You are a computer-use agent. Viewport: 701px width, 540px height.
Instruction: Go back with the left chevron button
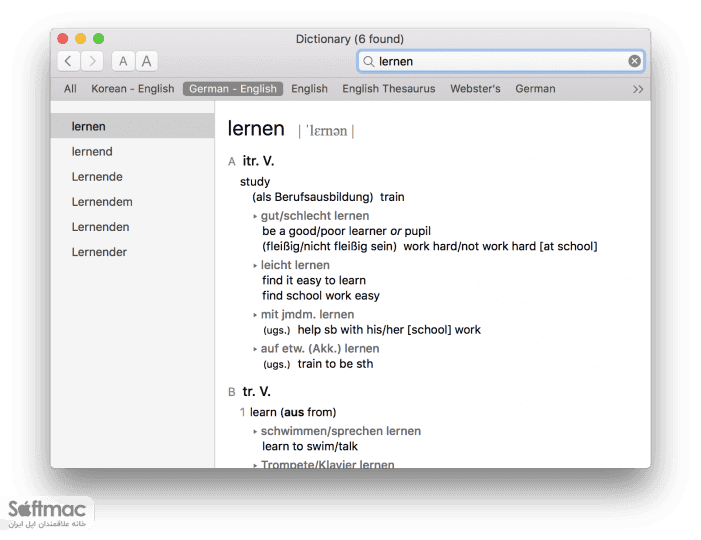click(x=68, y=61)
